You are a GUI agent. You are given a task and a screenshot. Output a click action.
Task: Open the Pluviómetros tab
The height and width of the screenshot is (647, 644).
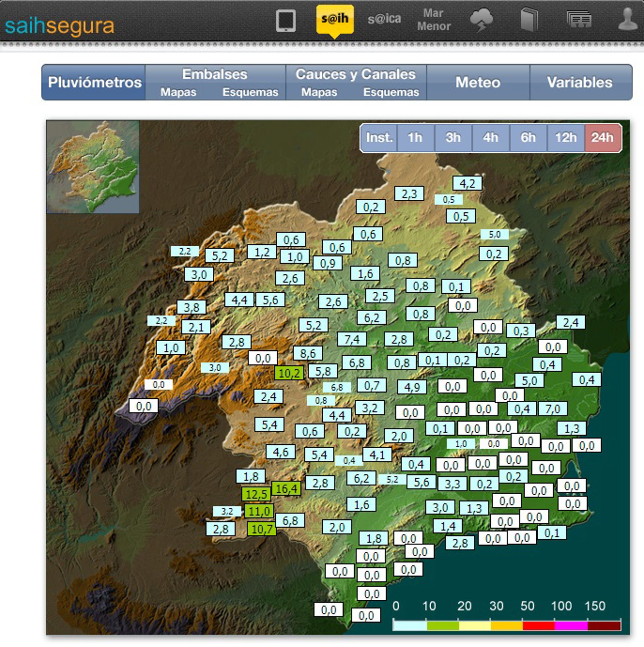[x=94, y=83]
